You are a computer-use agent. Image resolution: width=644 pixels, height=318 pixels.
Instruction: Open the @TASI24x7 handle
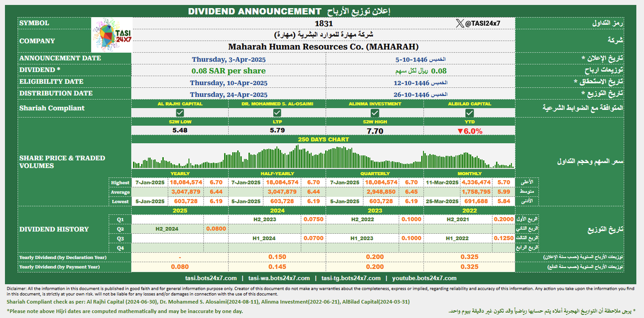point(483,23)
